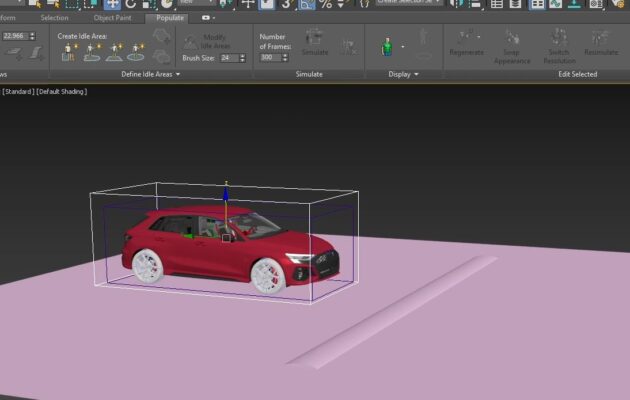The height and width of the screenshot is (400, 630).
Task: Switch to the Selection ribbon tab
Action: [x=54, y=18]
